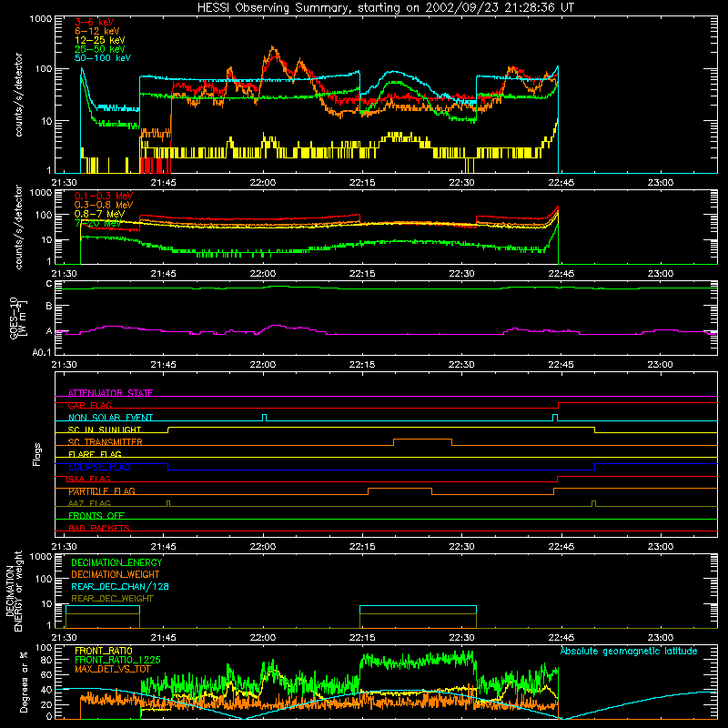Click the AAZ_FLAG spike near 21:45
The height and width of the screenshot is (728, 728).
click(168, 503)
